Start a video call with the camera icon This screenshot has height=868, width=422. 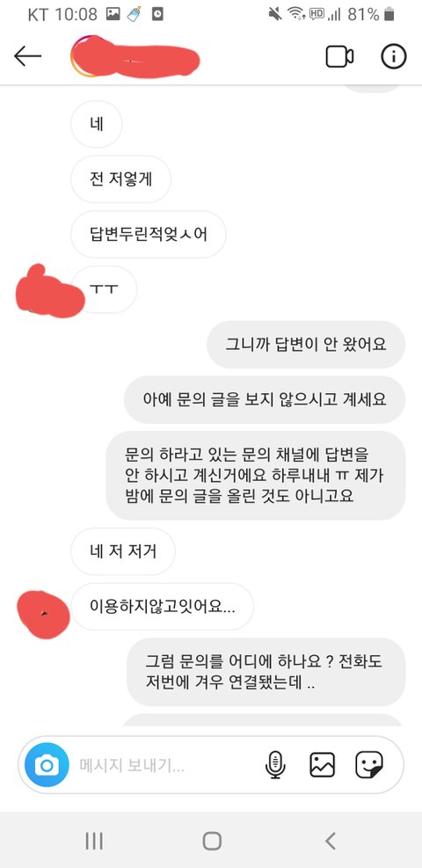[339, 56]
